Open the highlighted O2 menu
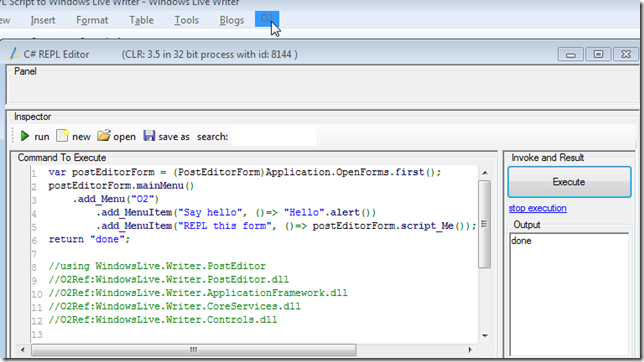Screen dimensions: 644x362 click(x=267, y=19)
